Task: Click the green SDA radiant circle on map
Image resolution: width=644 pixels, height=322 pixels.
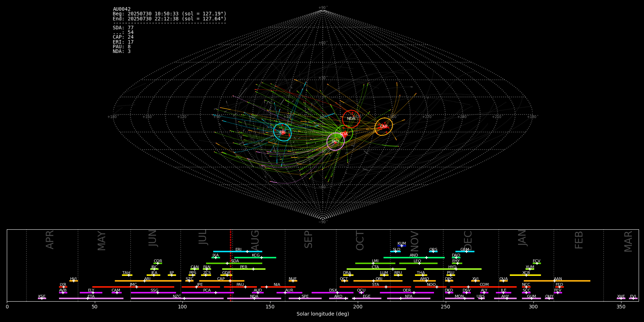Action: coord(344,134)
